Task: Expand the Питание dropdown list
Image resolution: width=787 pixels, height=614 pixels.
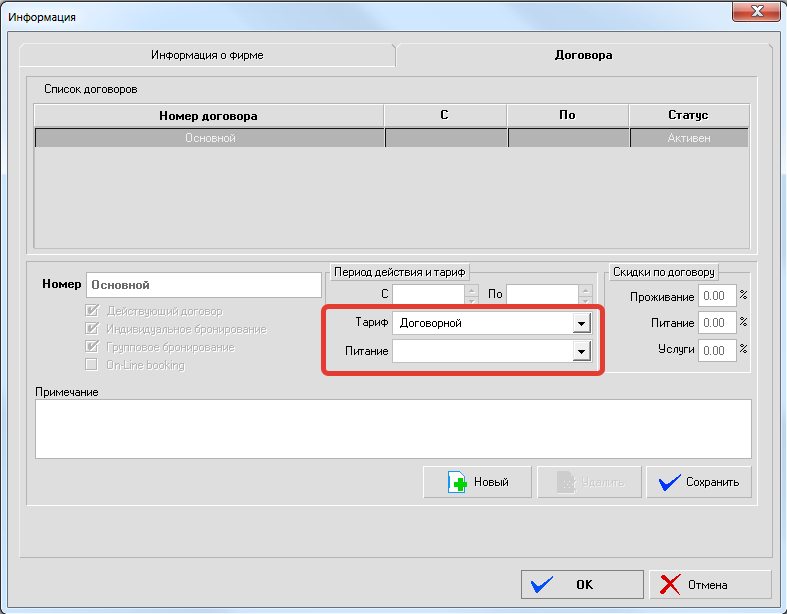Action: tap(580, 351)
